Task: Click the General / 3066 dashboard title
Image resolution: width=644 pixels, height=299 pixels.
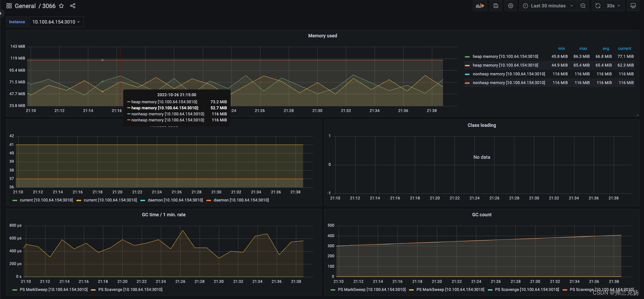Action: pyautogui.click(x=35, y=6)
